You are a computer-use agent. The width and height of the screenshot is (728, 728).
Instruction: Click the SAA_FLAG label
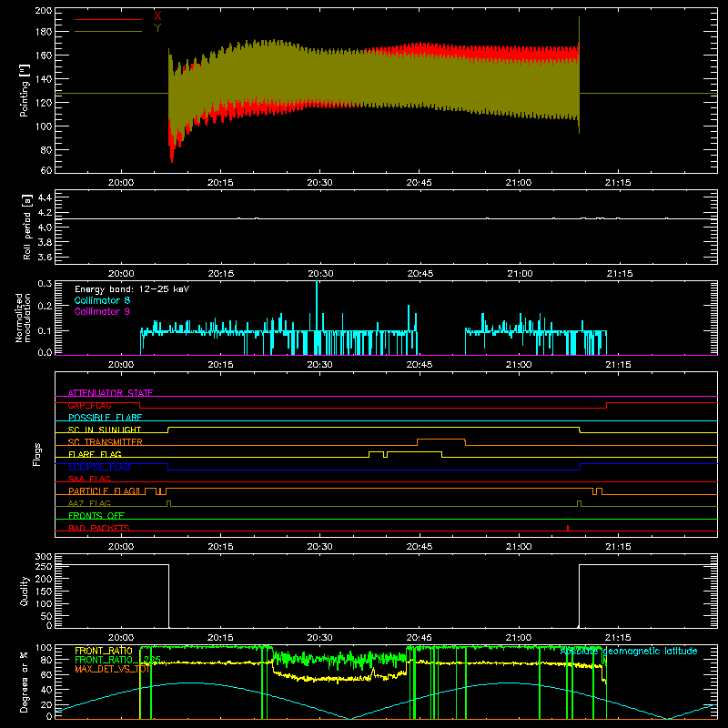tap(89, 479)
